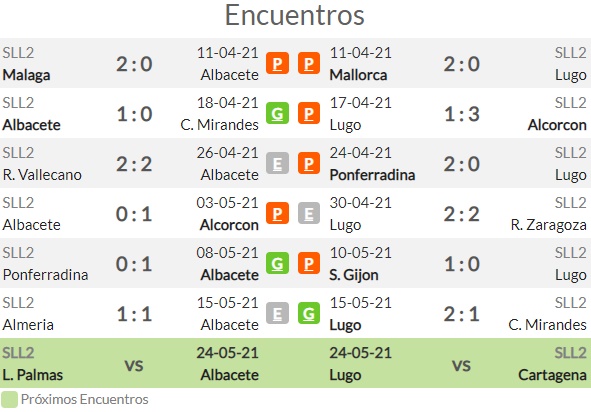Click the orange P badge for Lugo-Alcorcon
This screenshot has width=591, height=412.
[309, 113]
